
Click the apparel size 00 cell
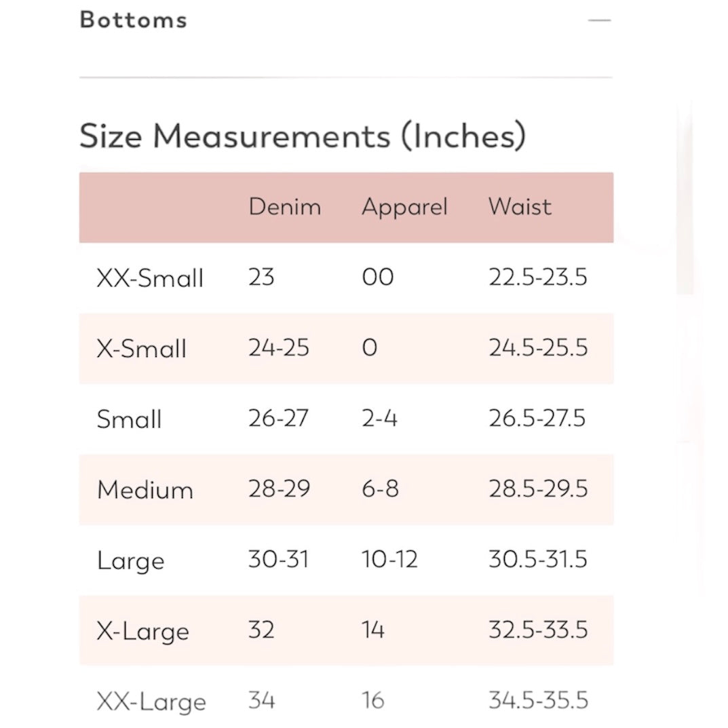tap(377, 277)
